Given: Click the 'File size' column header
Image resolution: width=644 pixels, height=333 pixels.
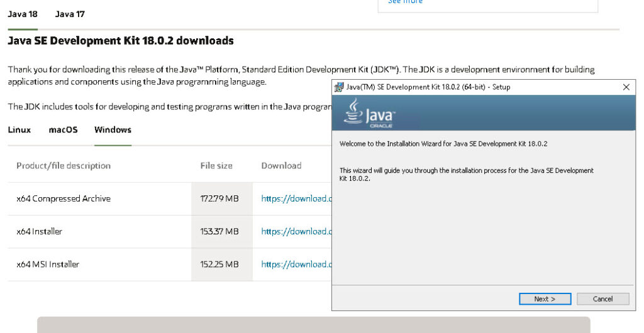Looking at the screenshot, I should [216, 166].
